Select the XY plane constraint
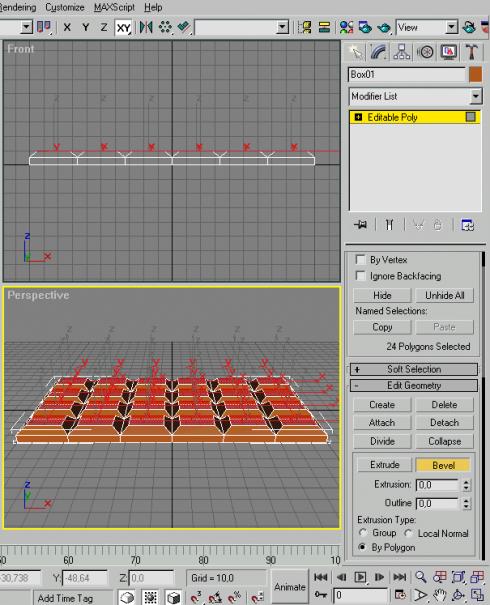Viewport: 490px width, 605px height. point(123,27)
